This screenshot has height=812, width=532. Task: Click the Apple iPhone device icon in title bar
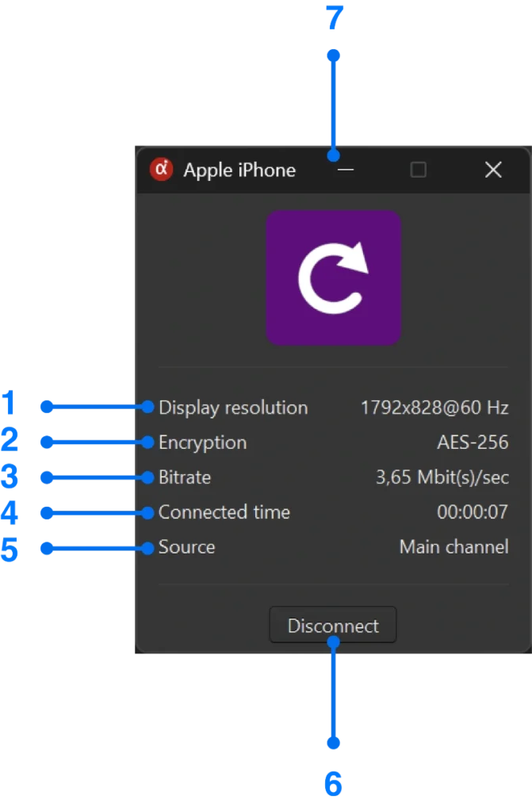(161, 169)
